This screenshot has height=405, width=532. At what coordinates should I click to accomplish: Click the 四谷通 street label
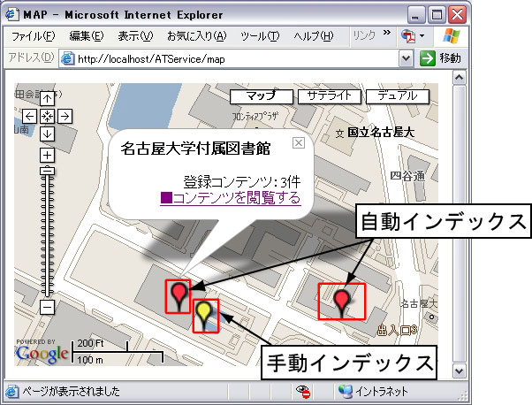coord(407,176)
